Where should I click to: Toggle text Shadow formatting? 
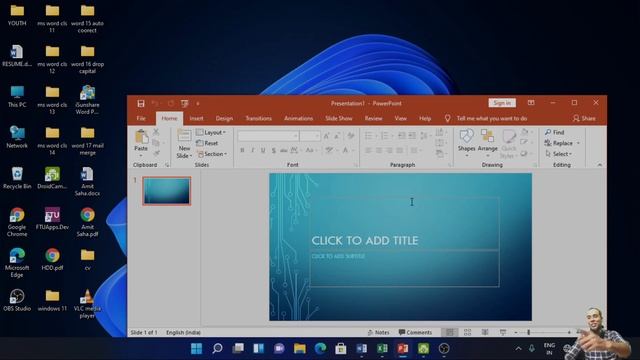point(273,150)
